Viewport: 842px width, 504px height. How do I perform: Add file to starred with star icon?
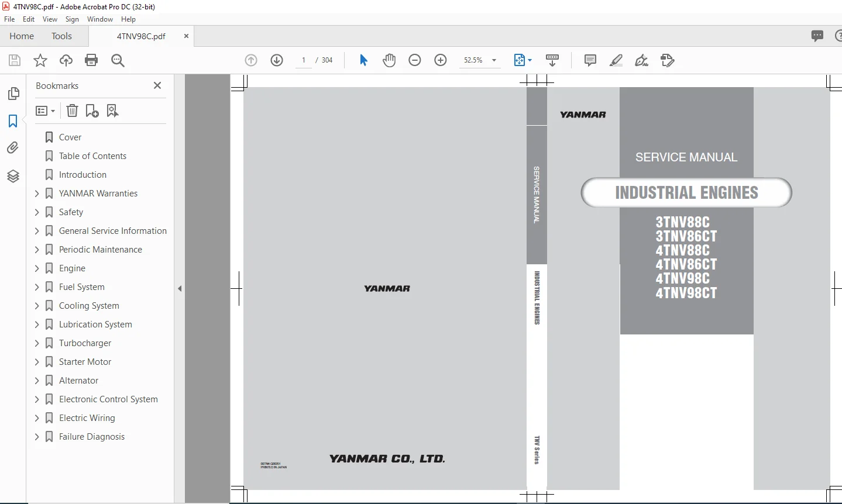40,60
